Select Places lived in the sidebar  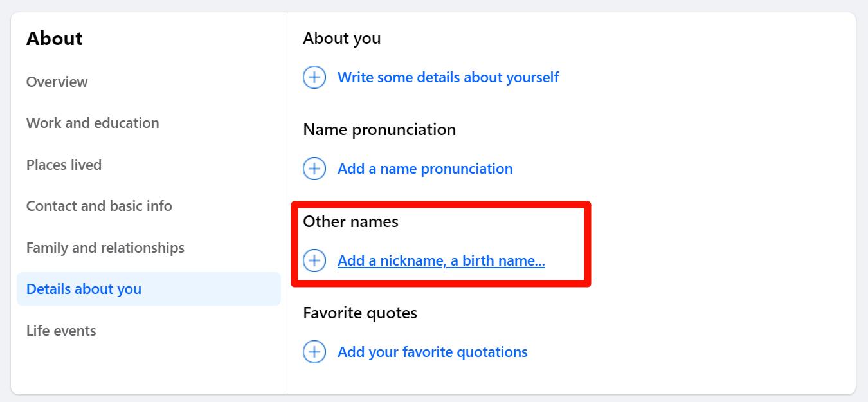point(64,165)
